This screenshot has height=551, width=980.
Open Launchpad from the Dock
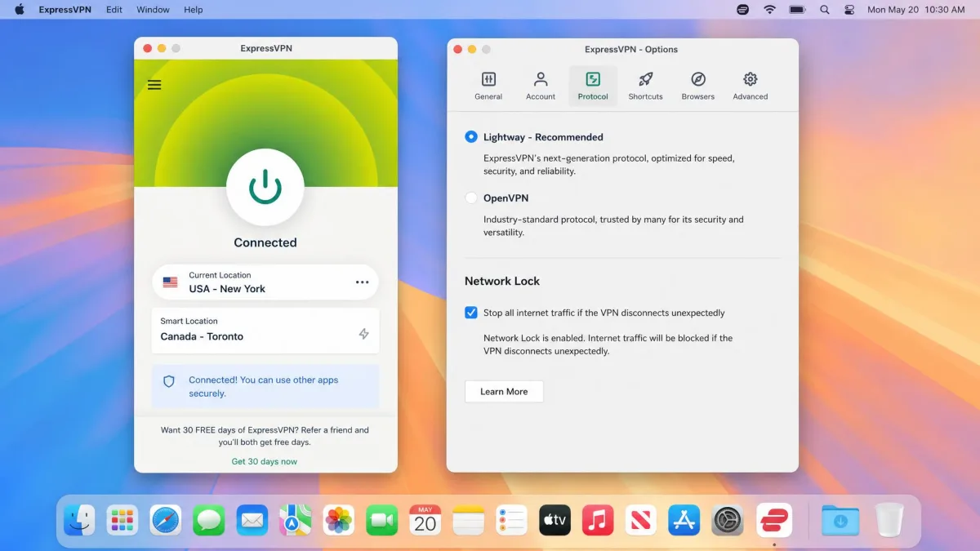122,519
